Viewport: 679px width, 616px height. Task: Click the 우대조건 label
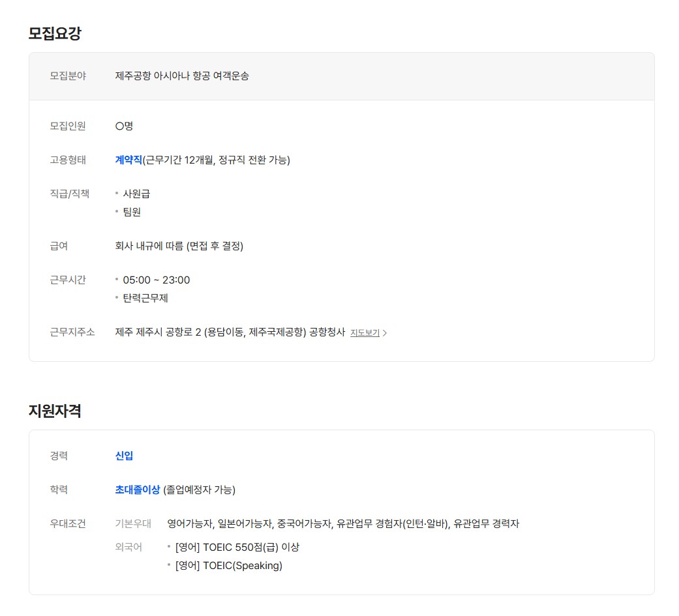click(x=68, y=523)
